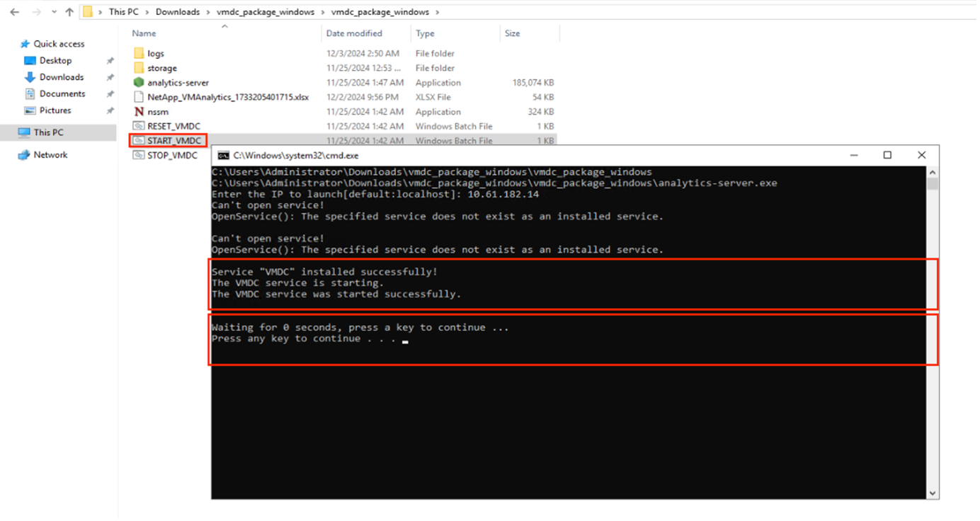Open Quick access in navigation pane
The image size is (980, 521).
pyautogui.click(x=59, y=44)
